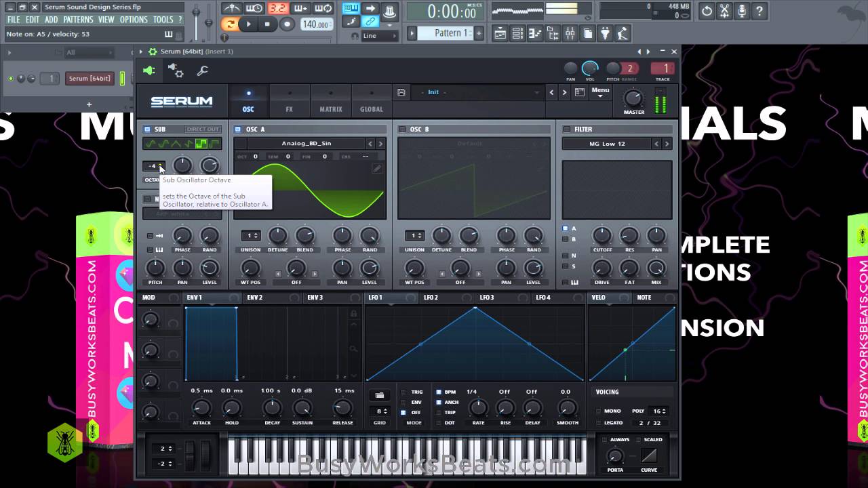The height and width of the screenshot is (488, 868).
Task: Adjust the Serum MASTER volume knob
Action: pos(633,98)
